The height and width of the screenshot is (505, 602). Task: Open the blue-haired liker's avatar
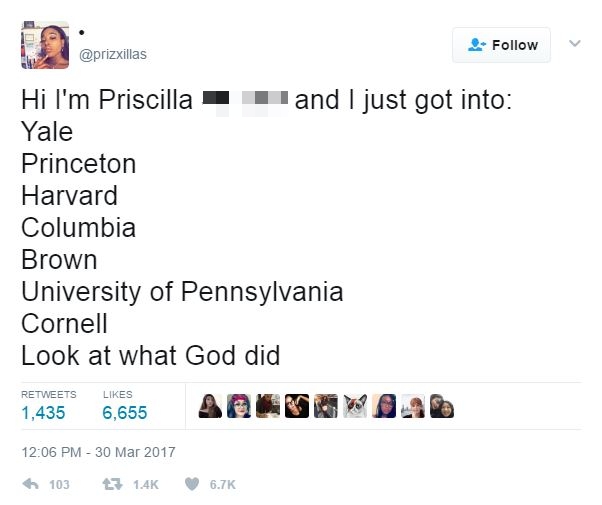239,406
